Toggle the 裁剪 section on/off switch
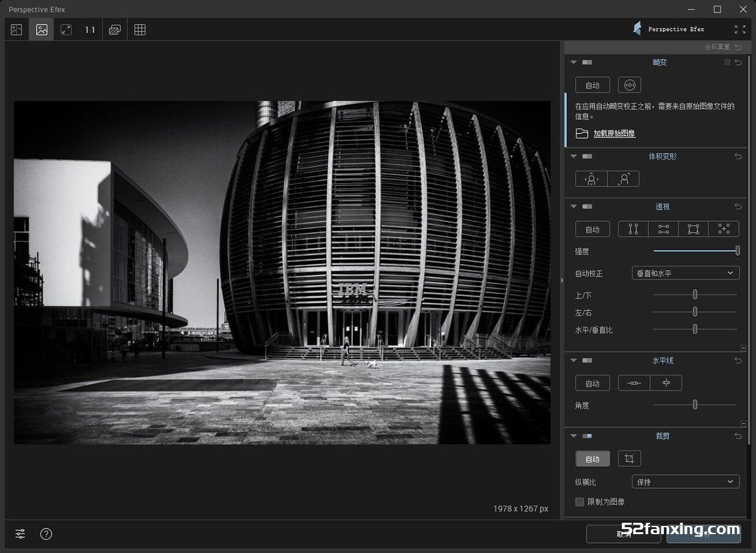 [587, 436]
